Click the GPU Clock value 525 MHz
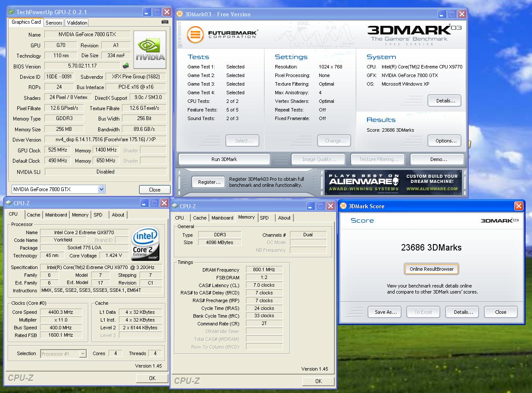Viewport: 532px width, 393px height. (x=57, y=150)
